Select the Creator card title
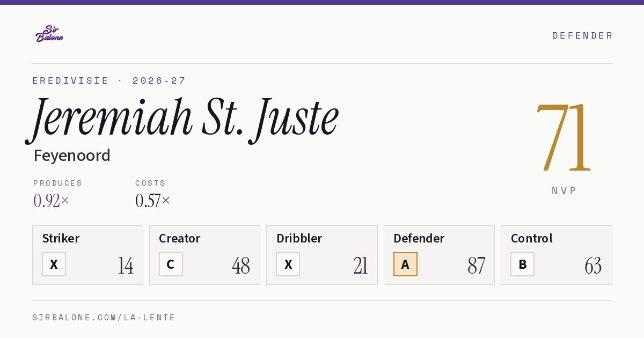 tap(180, 238)
